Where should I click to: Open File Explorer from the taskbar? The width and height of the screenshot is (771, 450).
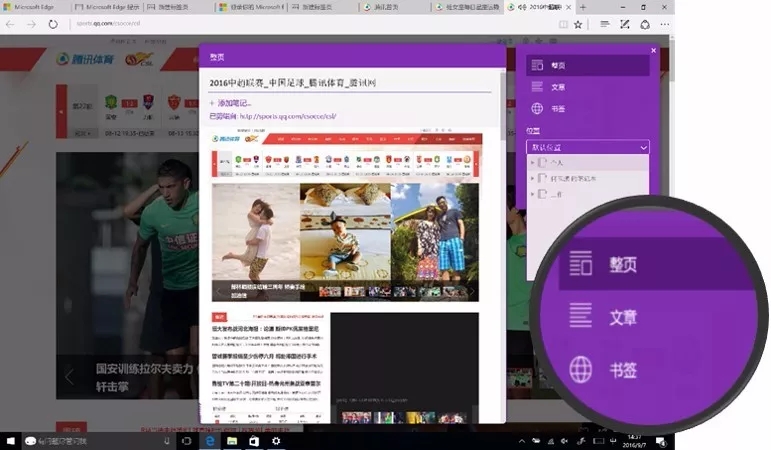point(232,441)
